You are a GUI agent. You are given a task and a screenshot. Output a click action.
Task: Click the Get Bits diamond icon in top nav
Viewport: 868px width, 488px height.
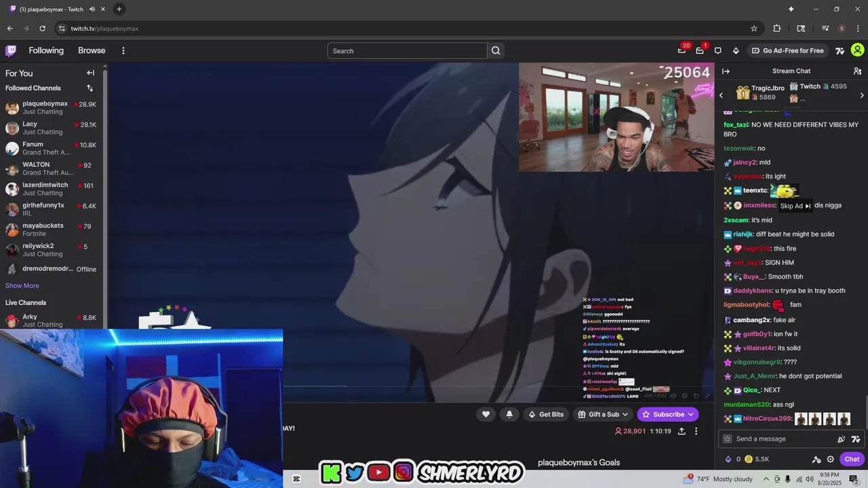(x=736, y=51)
